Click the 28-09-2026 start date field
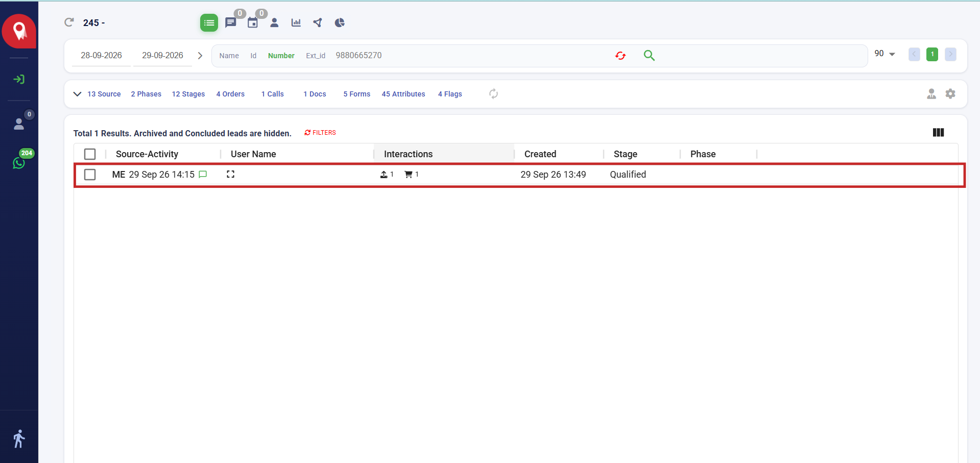Screen dimensions: 980x463 click(x=101, y=56)
